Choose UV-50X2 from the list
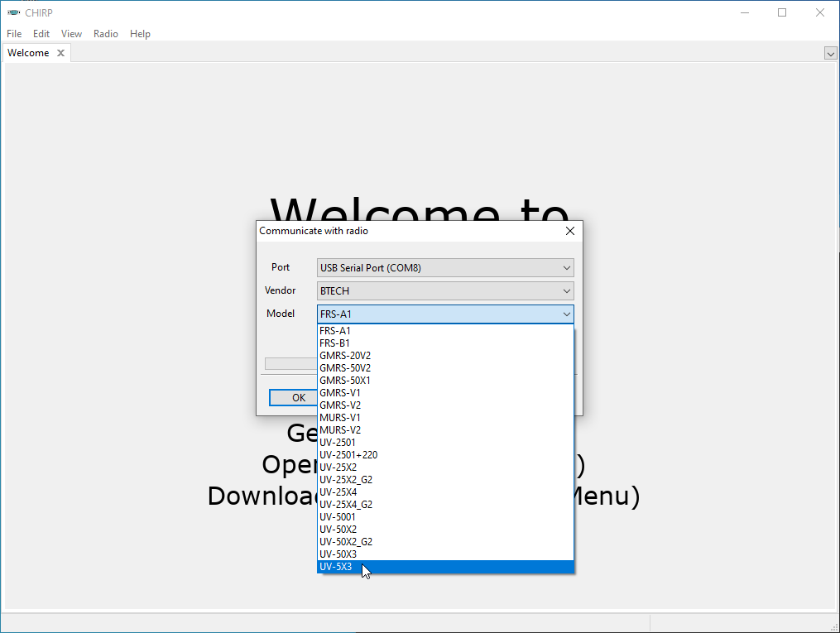The height and width of the screenshot is (633, 840). [446, 529]
